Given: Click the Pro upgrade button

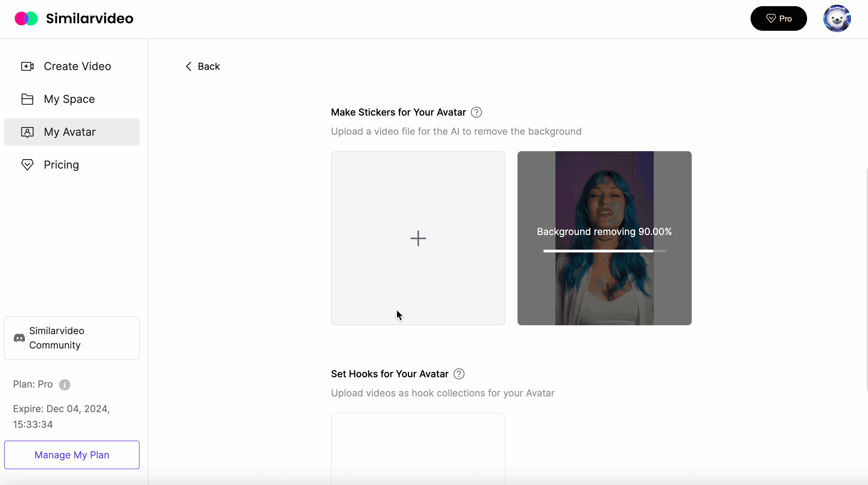Looking at the screenshot, I should tap(779, 18).
